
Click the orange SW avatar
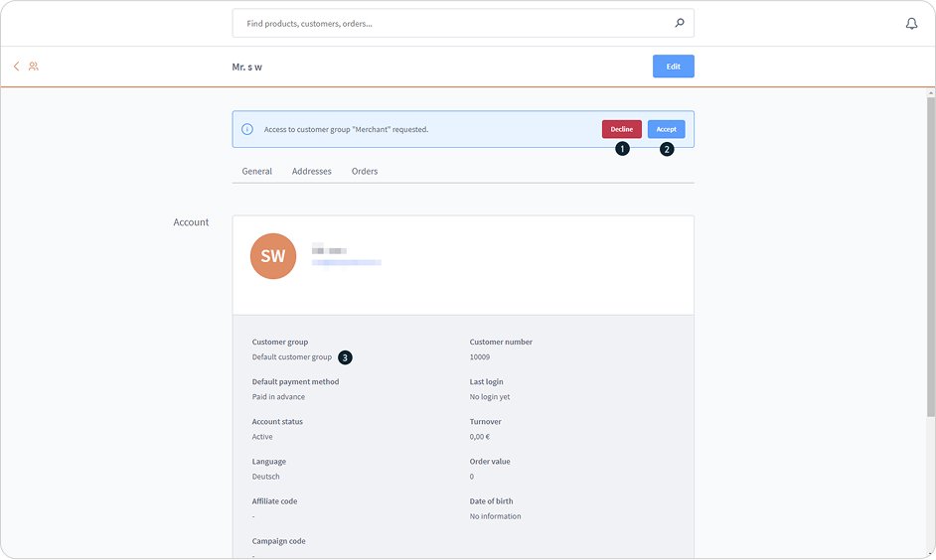click(x=273, y=256)
